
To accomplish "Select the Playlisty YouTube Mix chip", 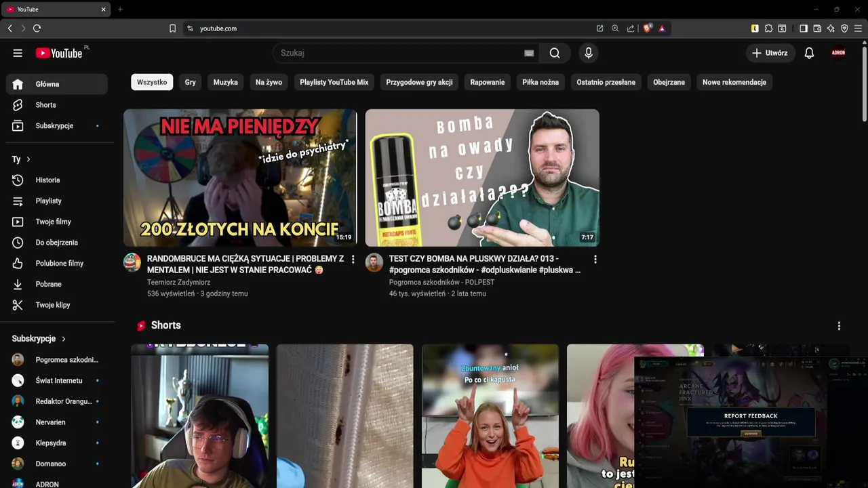I will pos(334,82).
